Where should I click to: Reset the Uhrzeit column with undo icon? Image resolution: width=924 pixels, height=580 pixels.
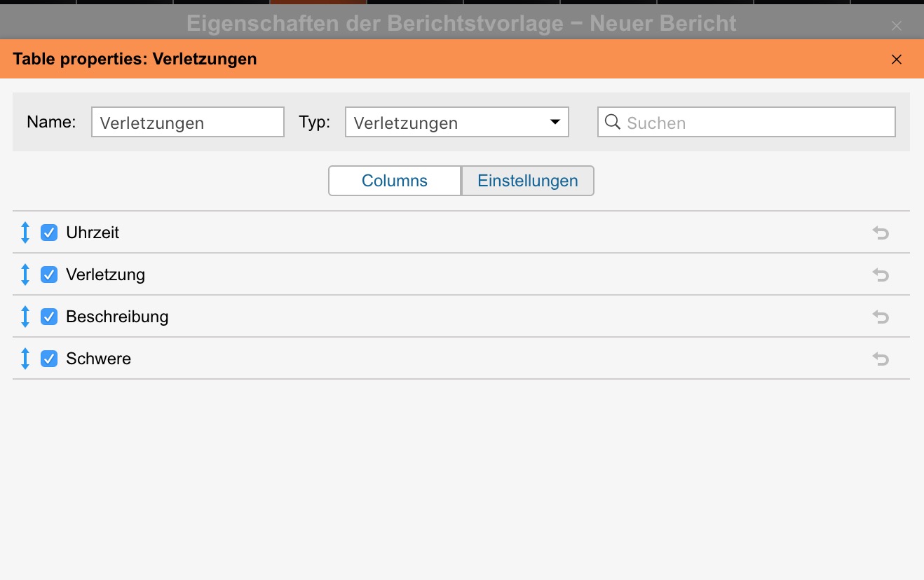(881, 233)
